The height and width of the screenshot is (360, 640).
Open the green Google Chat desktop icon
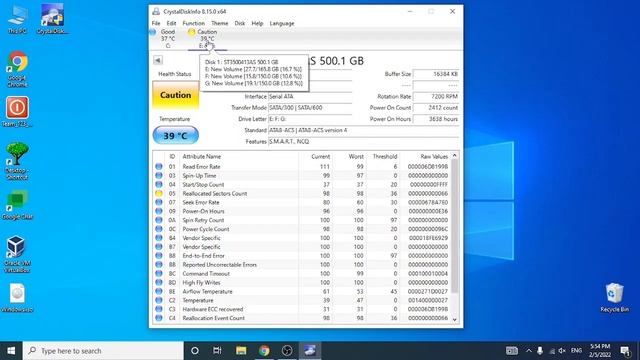(17, 205)
